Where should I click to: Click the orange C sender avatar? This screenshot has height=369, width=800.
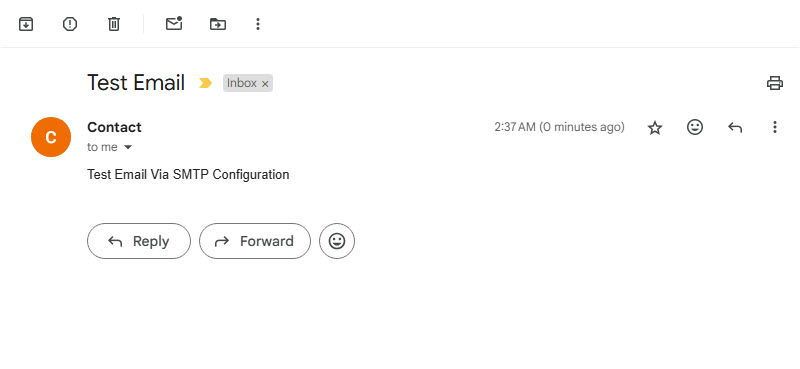pos(51,137)
